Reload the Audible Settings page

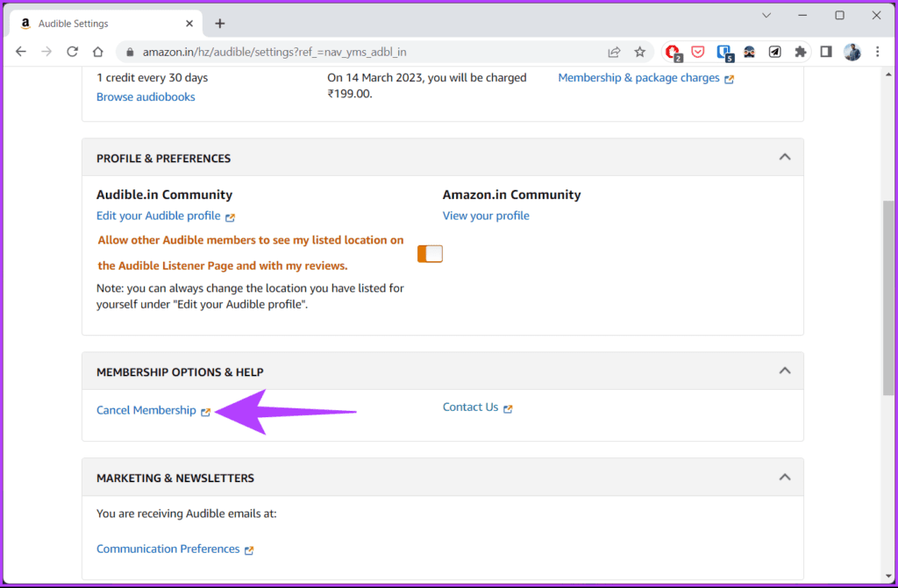72,52
